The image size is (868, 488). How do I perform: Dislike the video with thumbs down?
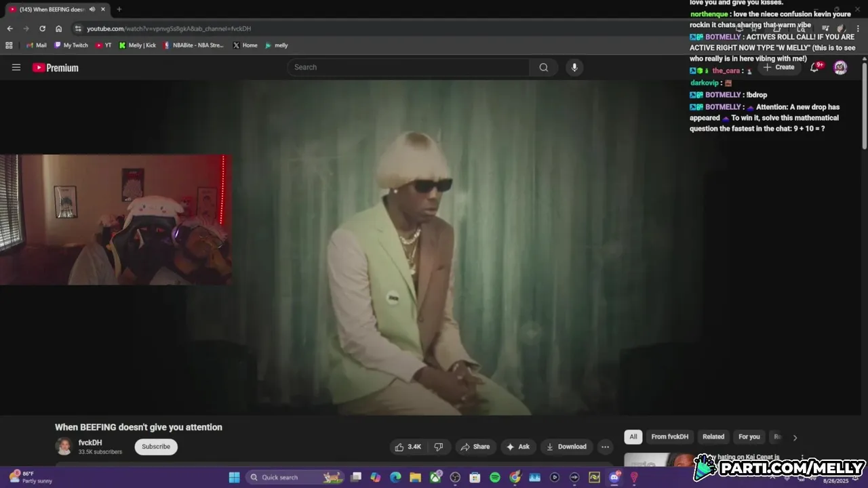pyautogui.click(x=439, y=447)
